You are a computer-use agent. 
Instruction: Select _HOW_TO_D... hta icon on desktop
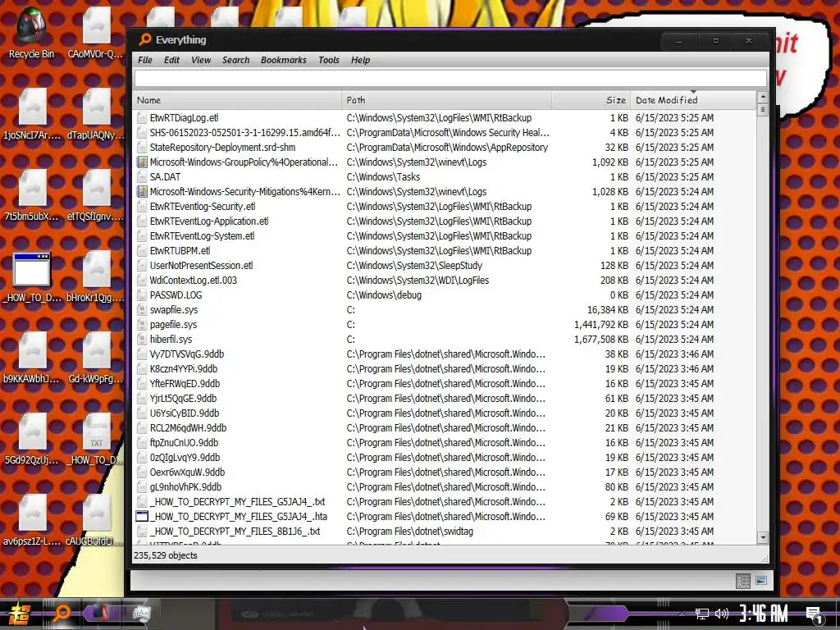(32, 277)
